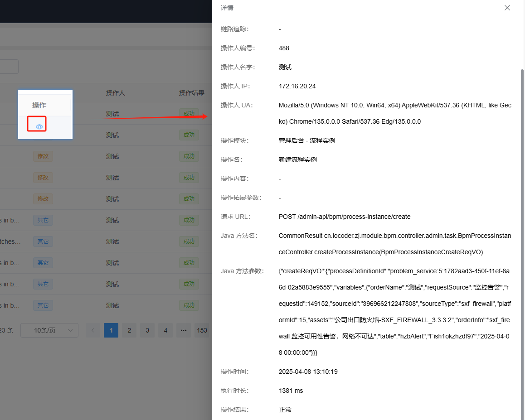The height and width of the screenshot is (420, 525).
Task: Click the createReqVO JSON method parameters
Action: tap(395, 312)
